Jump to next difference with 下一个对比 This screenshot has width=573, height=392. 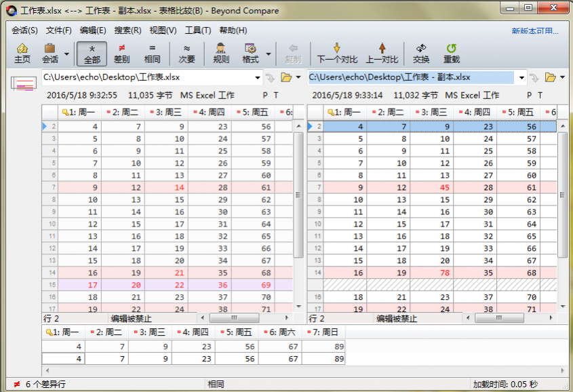pyautogui.click(x=337, y=54)
